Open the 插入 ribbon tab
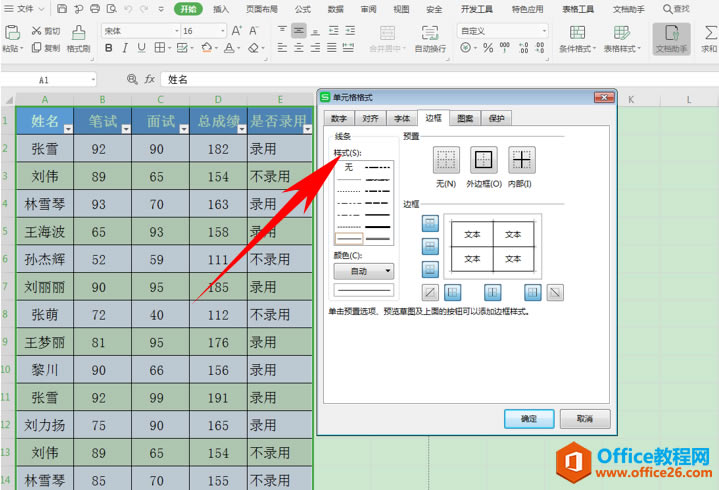 (x=221, y=9)
